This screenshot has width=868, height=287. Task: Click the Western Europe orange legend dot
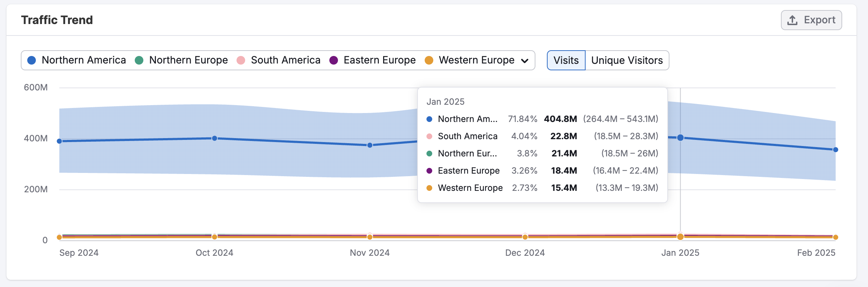tap(429, 60)
